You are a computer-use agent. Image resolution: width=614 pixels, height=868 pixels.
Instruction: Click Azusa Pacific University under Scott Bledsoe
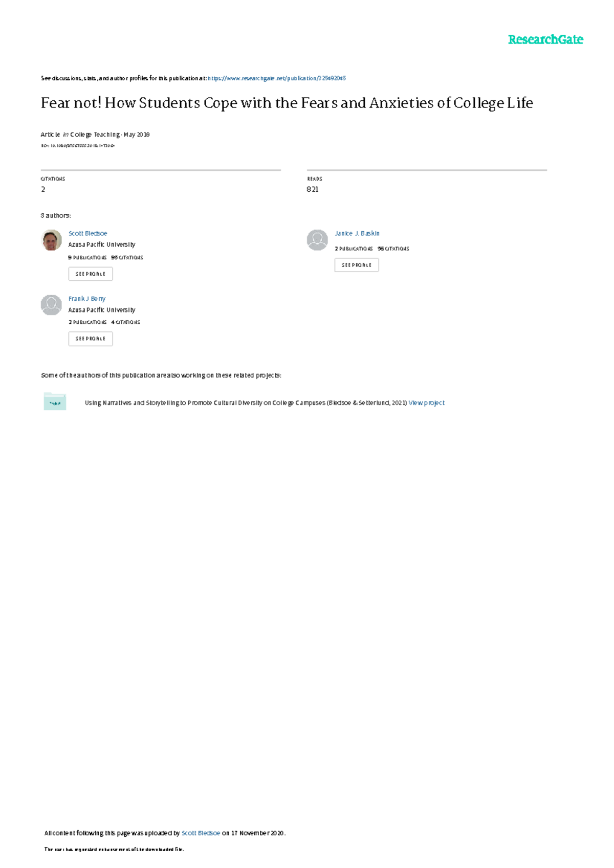click(x=102, y=244)
